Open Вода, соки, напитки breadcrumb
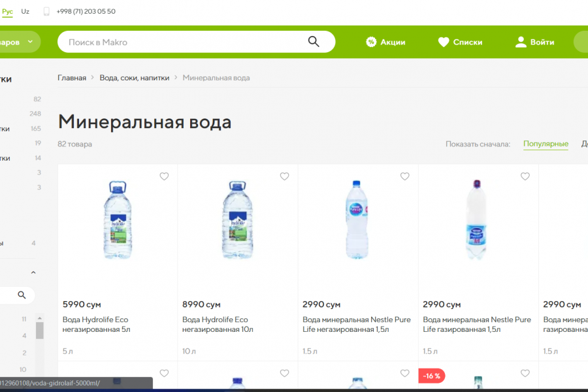588x392 pixels. pyautogui.click(x=134, y=78)
